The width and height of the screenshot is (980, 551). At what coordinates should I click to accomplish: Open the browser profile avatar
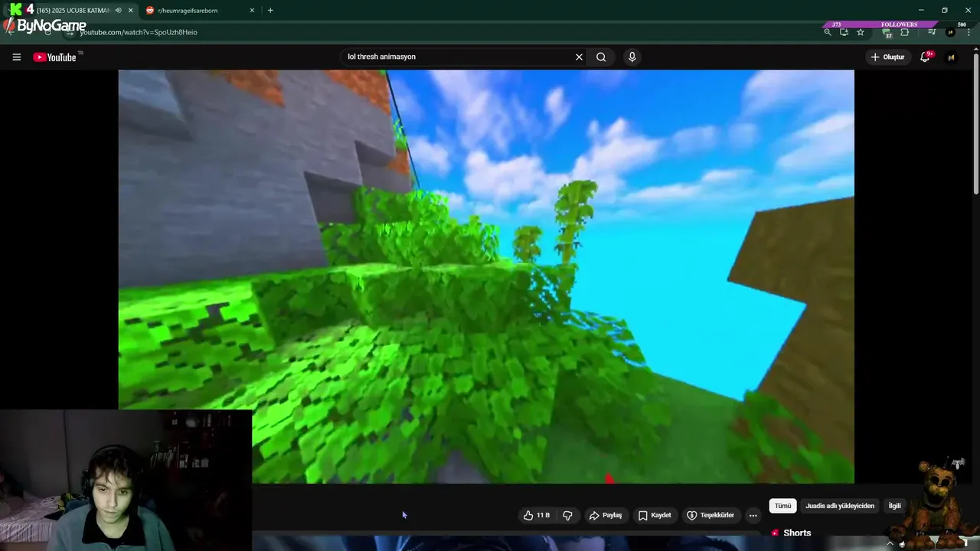950,32
